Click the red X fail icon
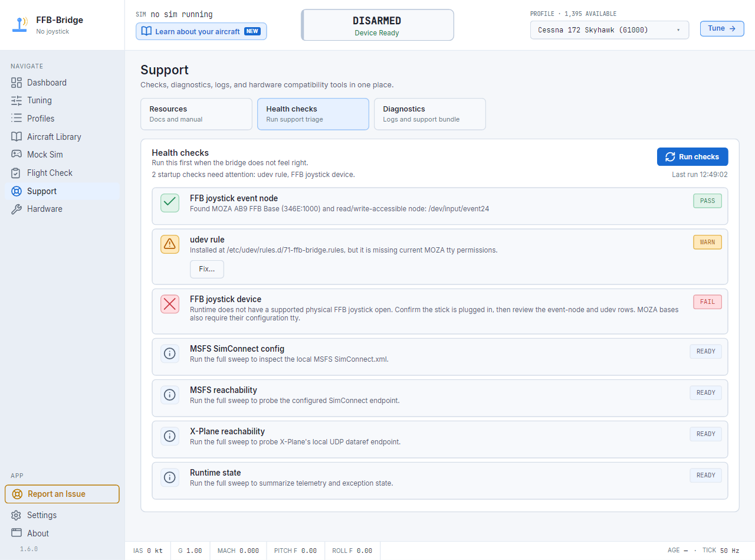The width and height of the screenshot is (755, 560). [170, 304]
